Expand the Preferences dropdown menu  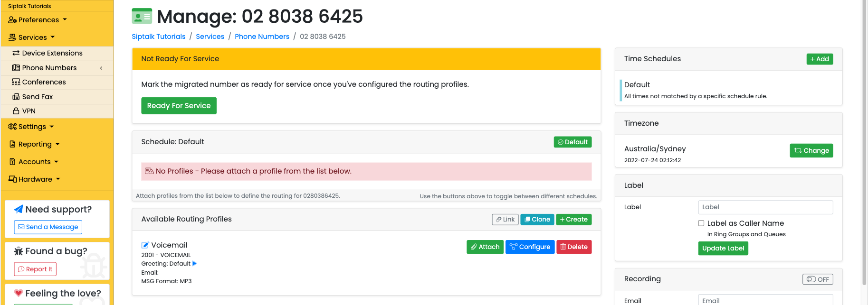coord(65,19)
